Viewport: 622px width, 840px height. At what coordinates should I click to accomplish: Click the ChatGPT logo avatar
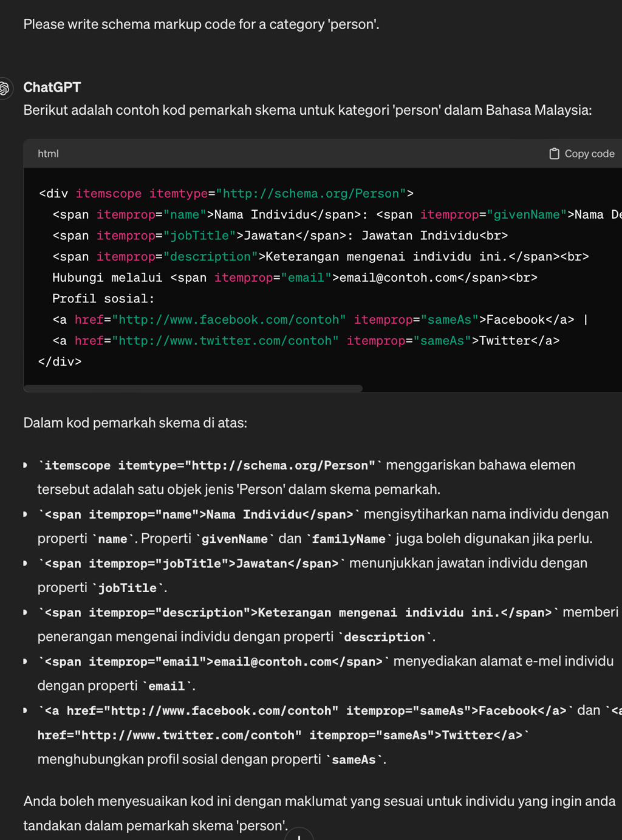pyautogui.click(x=5, y=89)
